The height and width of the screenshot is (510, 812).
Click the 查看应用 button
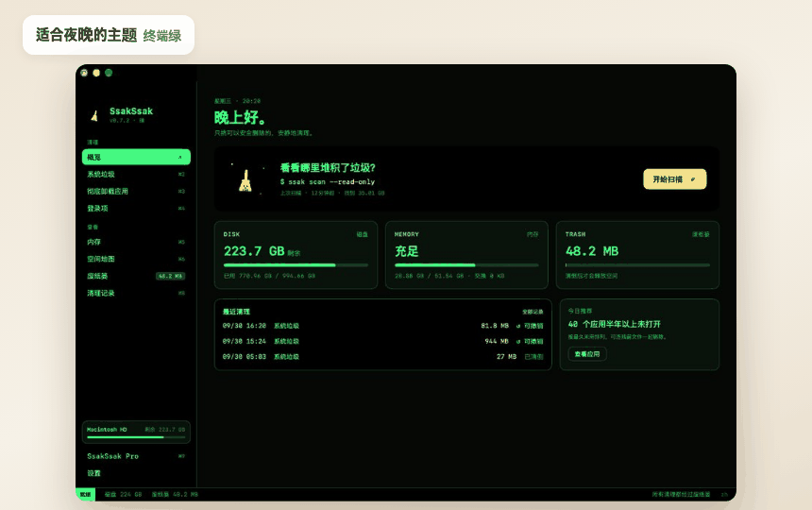(587, 354)
